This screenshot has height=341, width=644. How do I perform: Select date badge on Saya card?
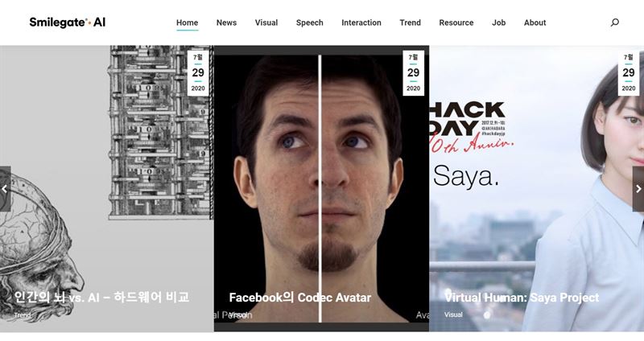pos(629,73)
